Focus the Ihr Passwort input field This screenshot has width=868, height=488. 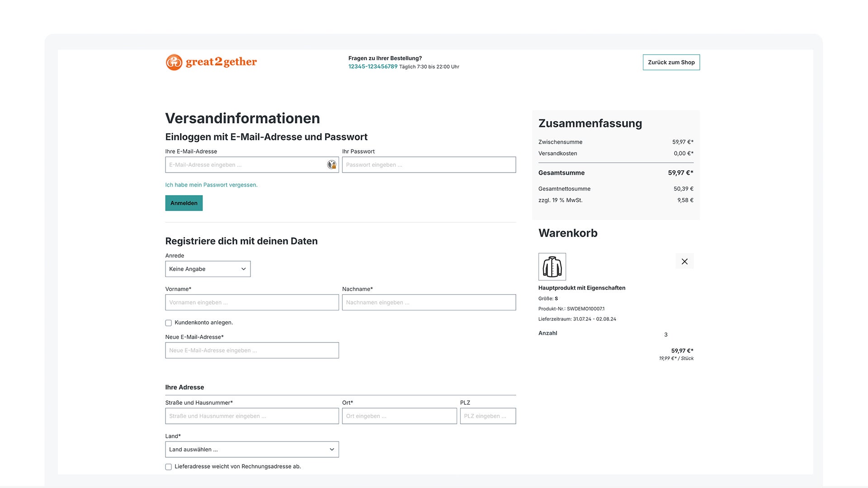[x=429, y=164]
